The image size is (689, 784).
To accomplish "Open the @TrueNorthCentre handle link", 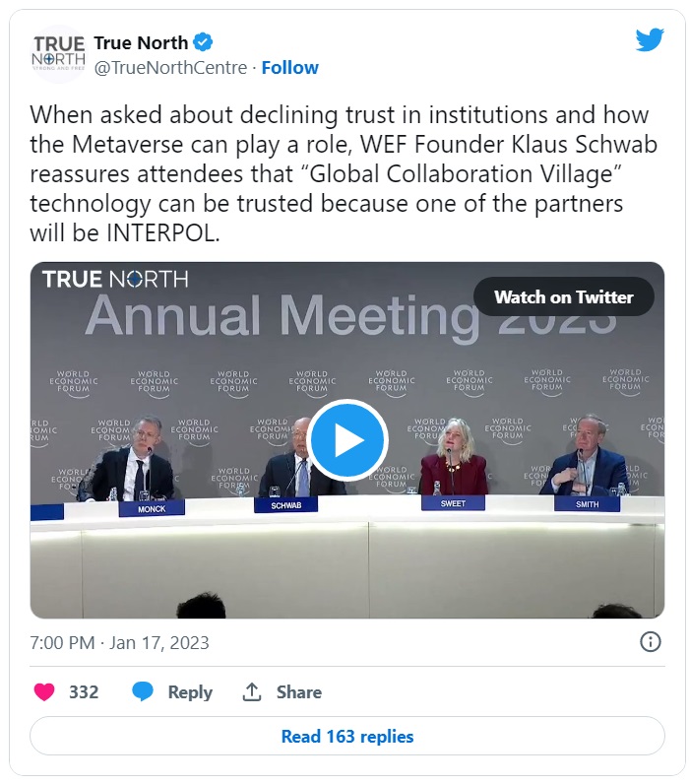I will click(171, 68).
